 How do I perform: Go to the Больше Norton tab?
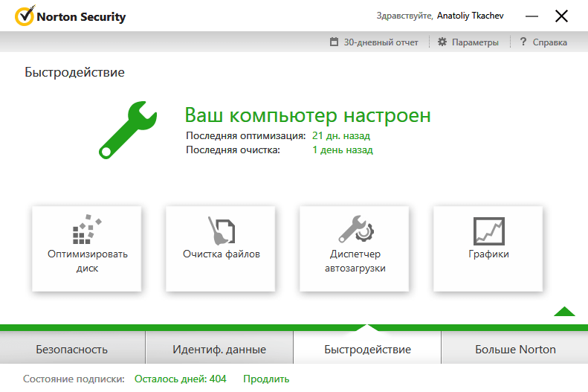click(x=514, y=349)
